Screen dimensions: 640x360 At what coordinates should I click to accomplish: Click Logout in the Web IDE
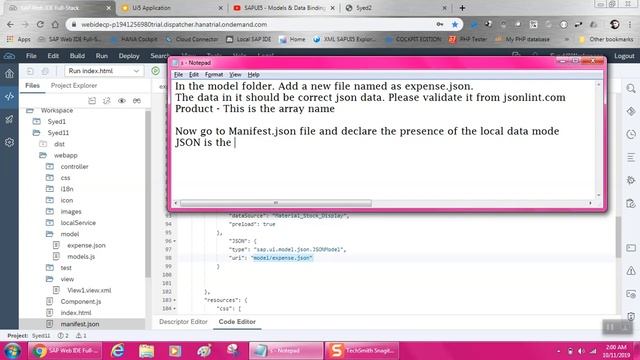pos(624,56)
